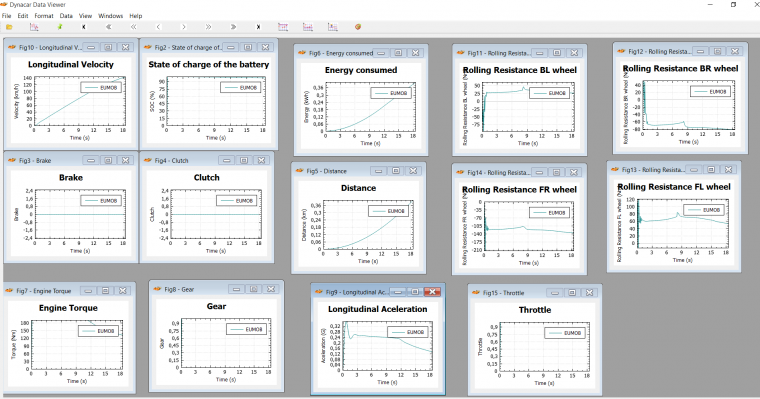Click the EUMOB legend in Longitudinal Velocity plot
The width and height of the screenshot is (760, 399).
pos(102,88)
